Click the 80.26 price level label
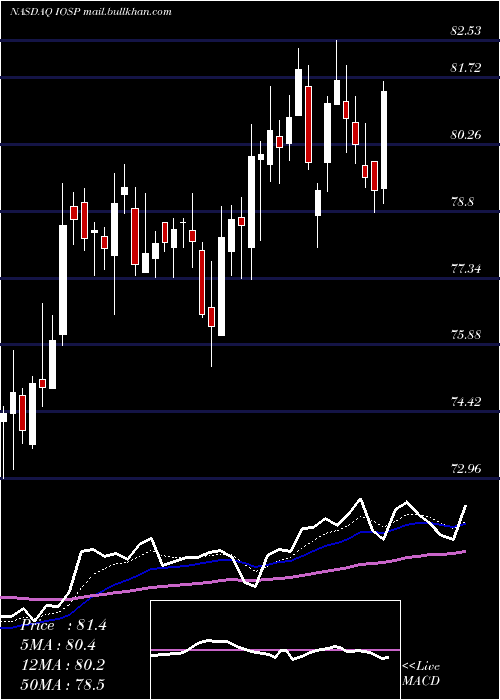500x700 pixels. (466, 134)
